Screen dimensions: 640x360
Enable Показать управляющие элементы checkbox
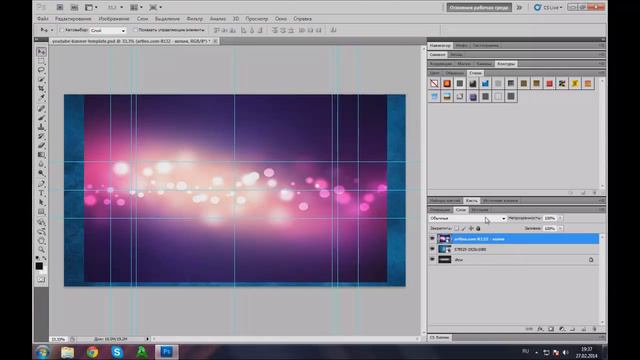pos(135,30)
